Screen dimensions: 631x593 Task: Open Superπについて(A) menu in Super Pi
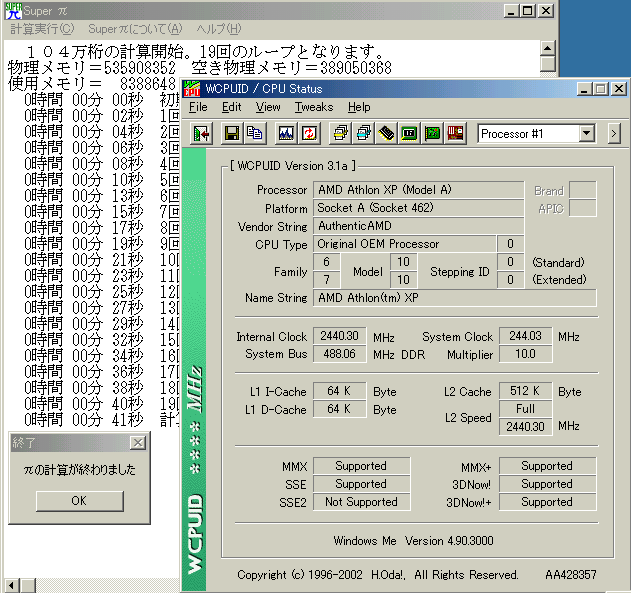135,29
